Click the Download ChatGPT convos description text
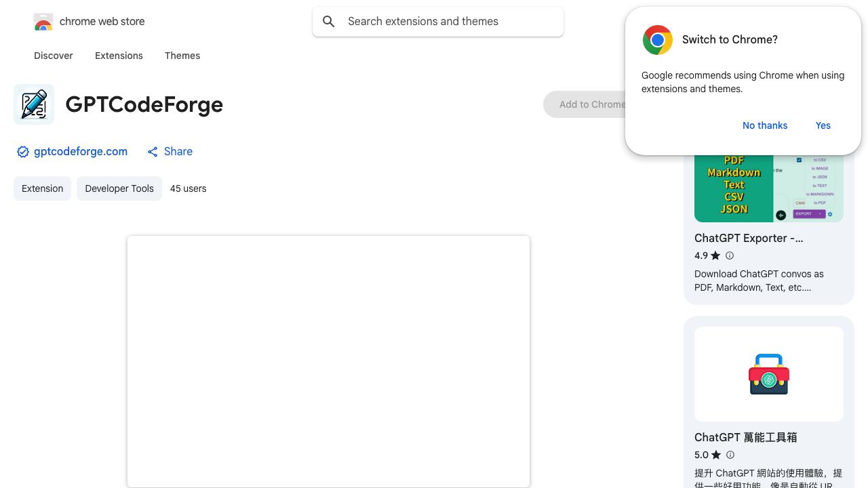Screen dimensions: 868x488 (x=759, y=281)
